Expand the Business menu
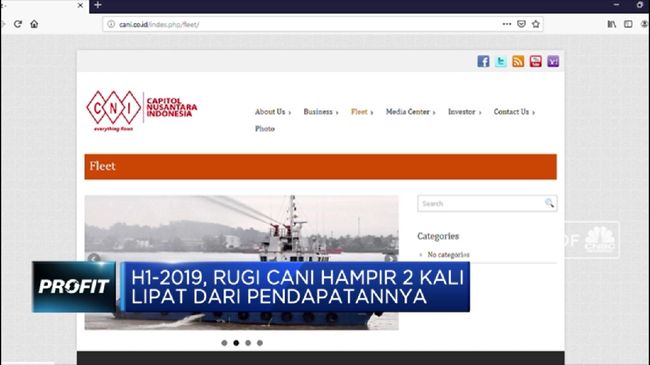This screenshot has height=365, width=650. coord(321,112)
